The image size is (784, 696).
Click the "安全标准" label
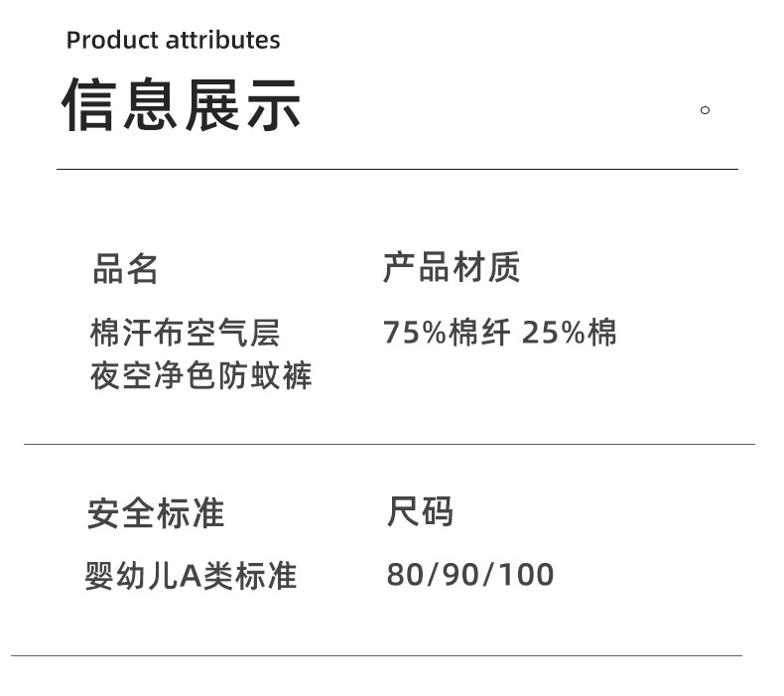point(156,513)
